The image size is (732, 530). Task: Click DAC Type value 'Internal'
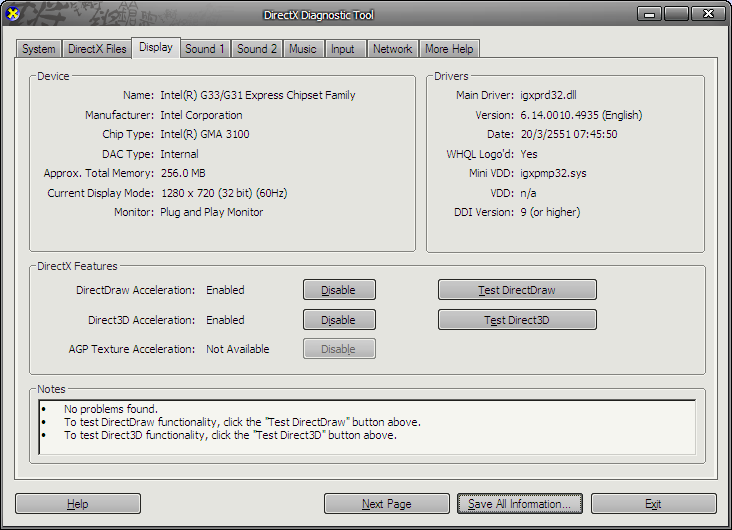(179, 154)
